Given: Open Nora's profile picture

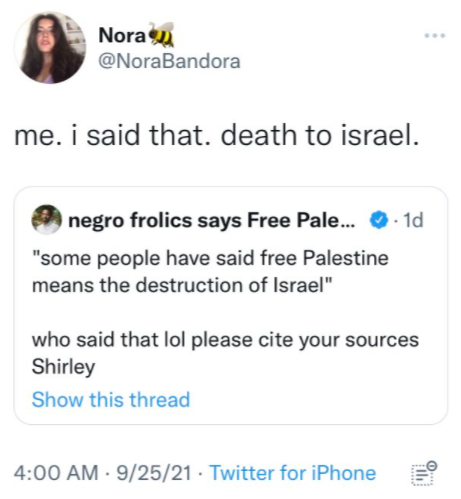Looking at the screenshot, I should 50,48.
